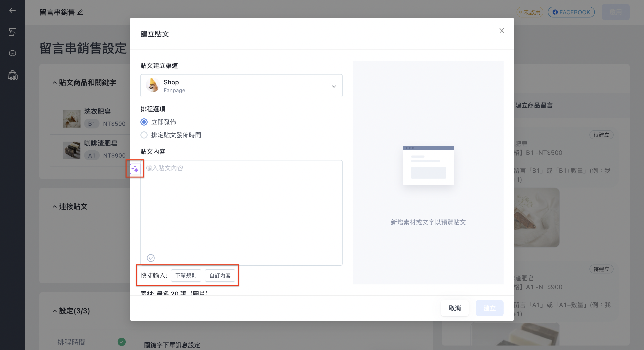Insert 自訂內容 quick input
The image size is (644, 350).
(220, 276)
